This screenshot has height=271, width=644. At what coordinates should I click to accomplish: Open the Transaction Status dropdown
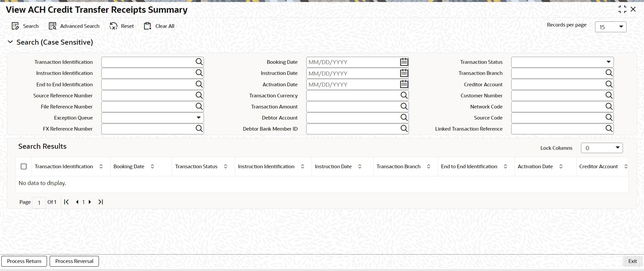(562, 62)
